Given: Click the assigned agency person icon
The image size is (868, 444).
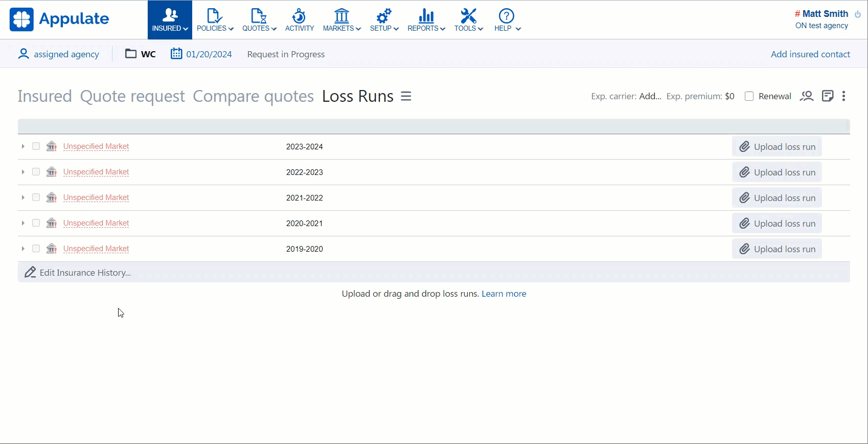Looking at the screenshot, I should click(x=24, y=54).
